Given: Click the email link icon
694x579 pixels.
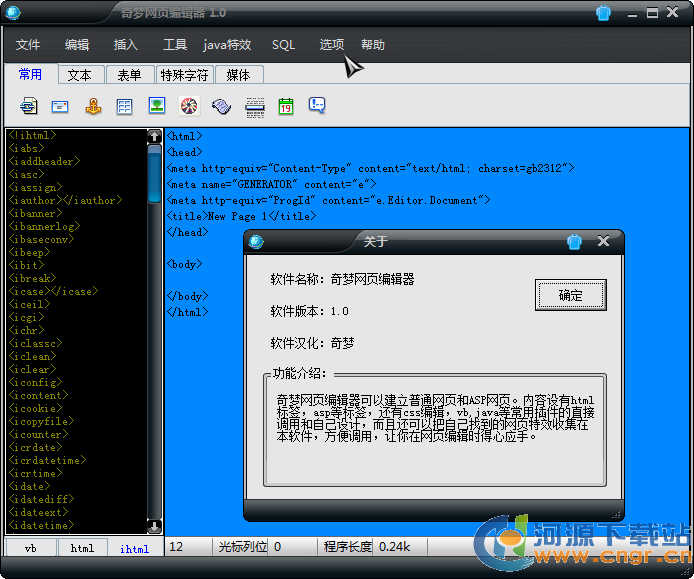Looking at the screenshot, I should pyautogui.click(x=60, y=107).
